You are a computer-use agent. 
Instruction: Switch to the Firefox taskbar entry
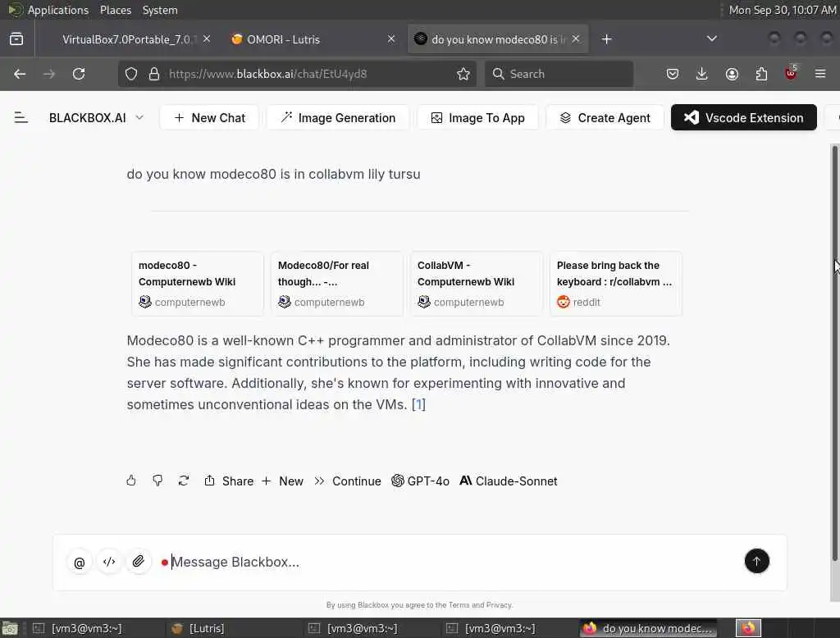click(648, 628)
